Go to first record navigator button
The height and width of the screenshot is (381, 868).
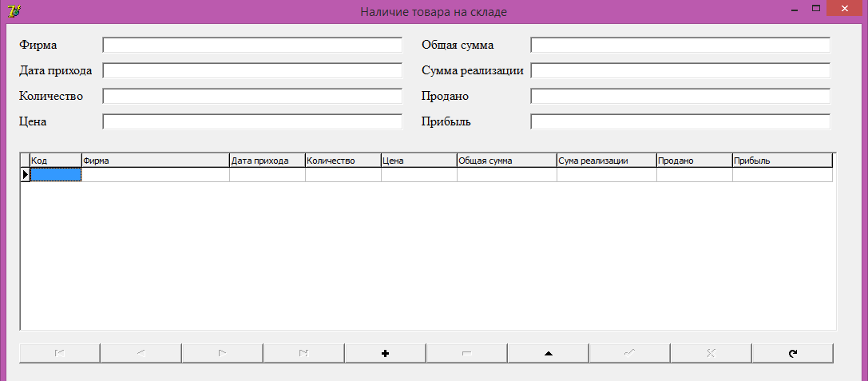[60, 353]
